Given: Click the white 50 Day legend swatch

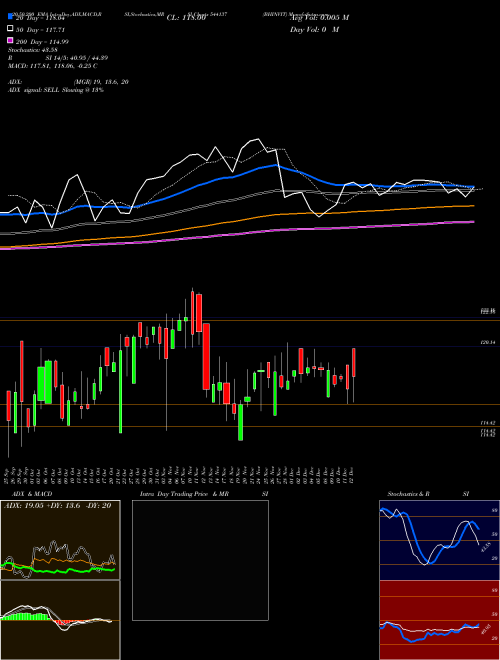Looking at the screenshot, I should tap(10, 28).
